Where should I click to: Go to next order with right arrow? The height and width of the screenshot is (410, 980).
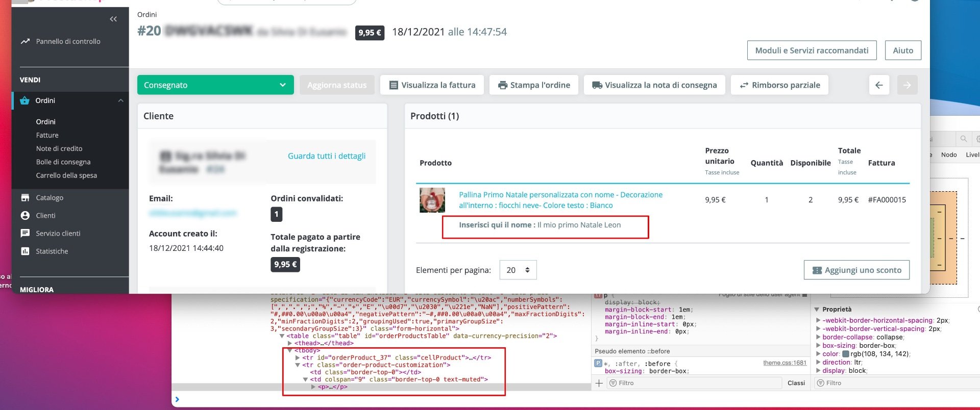907,85
